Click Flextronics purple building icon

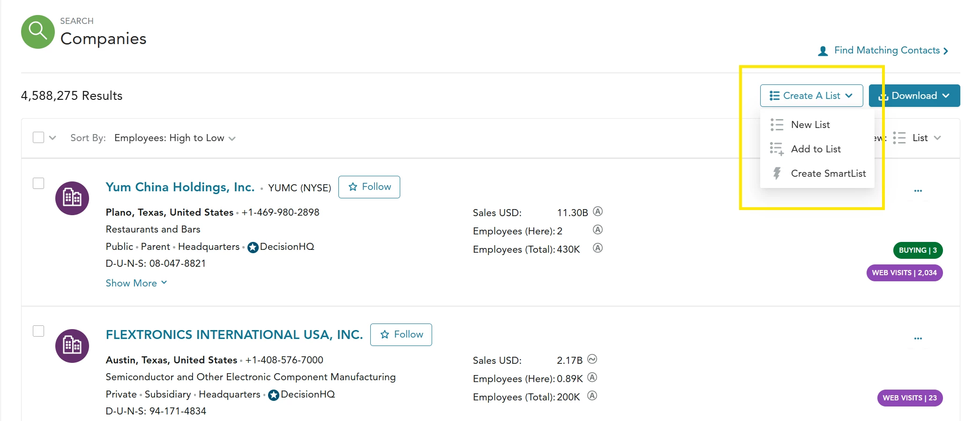pyautogui.click(x=72, y=346)
